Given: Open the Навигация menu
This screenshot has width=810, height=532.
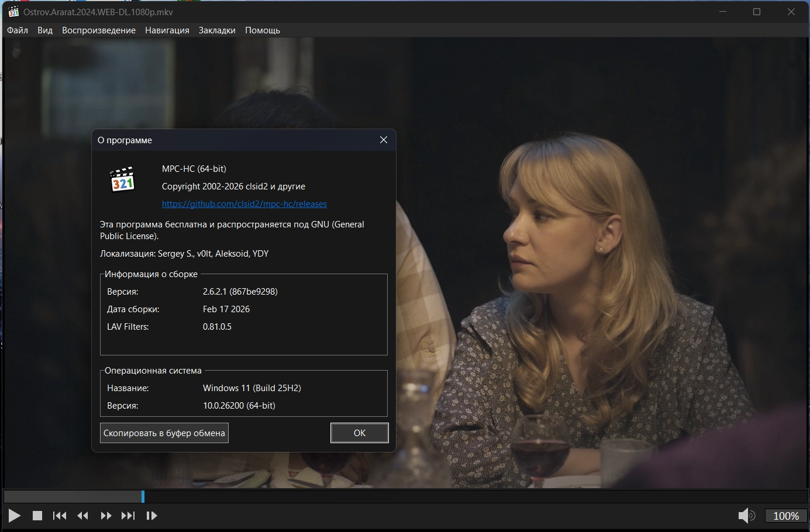Looking at the screenshot, I should point(167,30).
